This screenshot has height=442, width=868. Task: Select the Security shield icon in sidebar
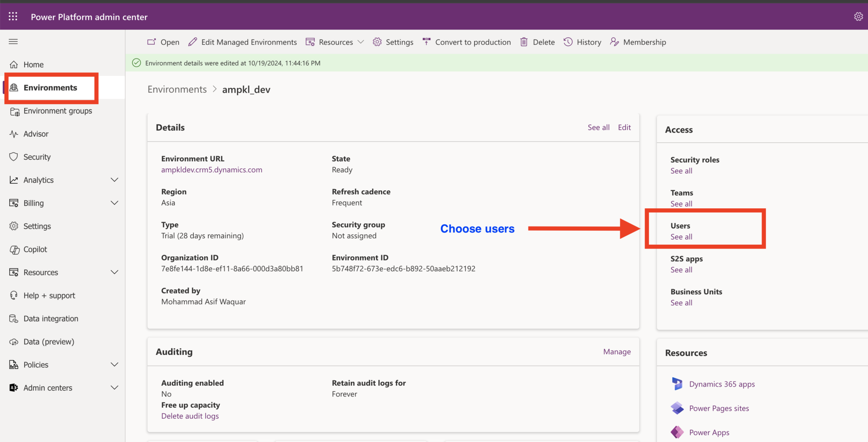coord(14,157)
